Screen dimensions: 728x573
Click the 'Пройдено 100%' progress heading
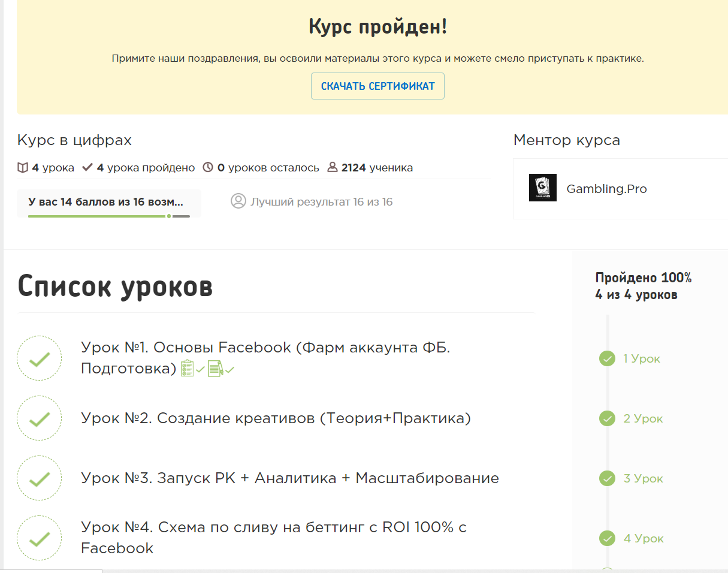click(644, 278)
